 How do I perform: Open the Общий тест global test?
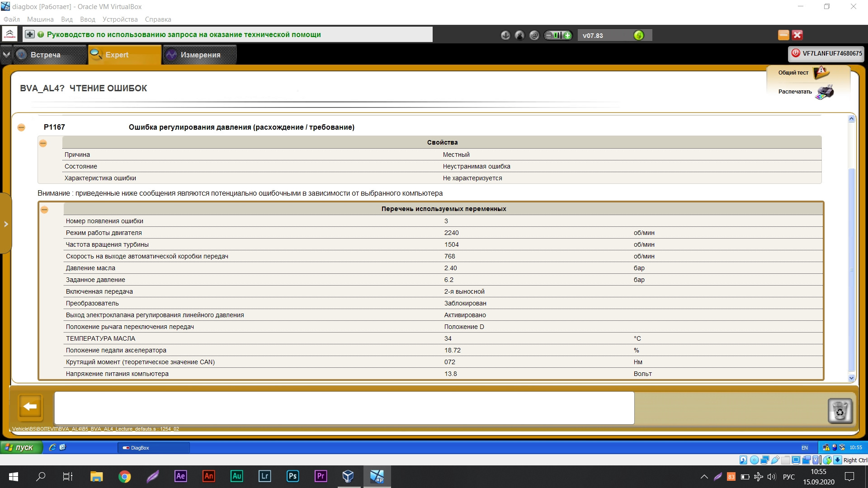803,73
